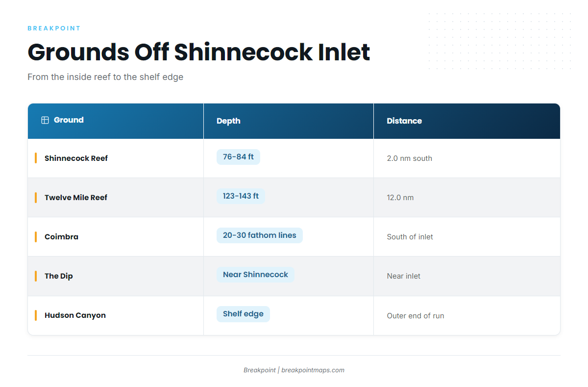
Task: Select The Dip ground entry
Action: (x=59, y=276)
